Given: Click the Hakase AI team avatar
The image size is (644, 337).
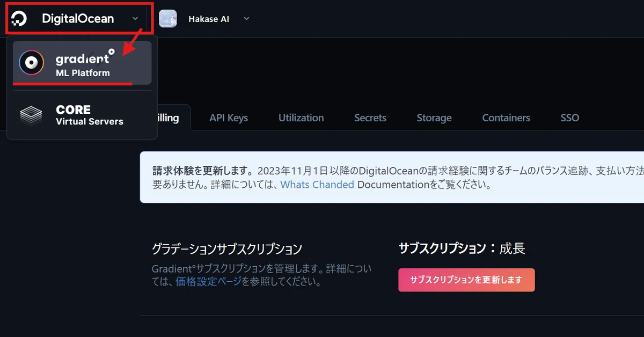Looking at the screenshot, I should 168,19.
